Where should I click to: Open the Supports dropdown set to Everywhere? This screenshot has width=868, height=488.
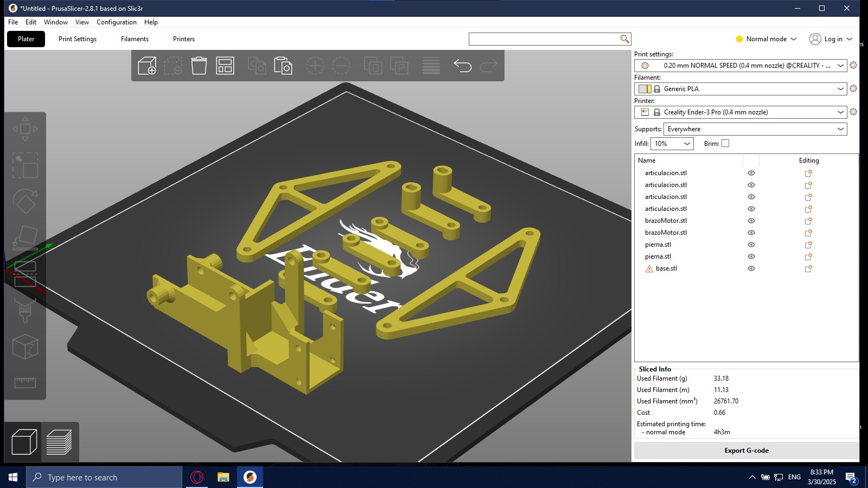point(755,129)
